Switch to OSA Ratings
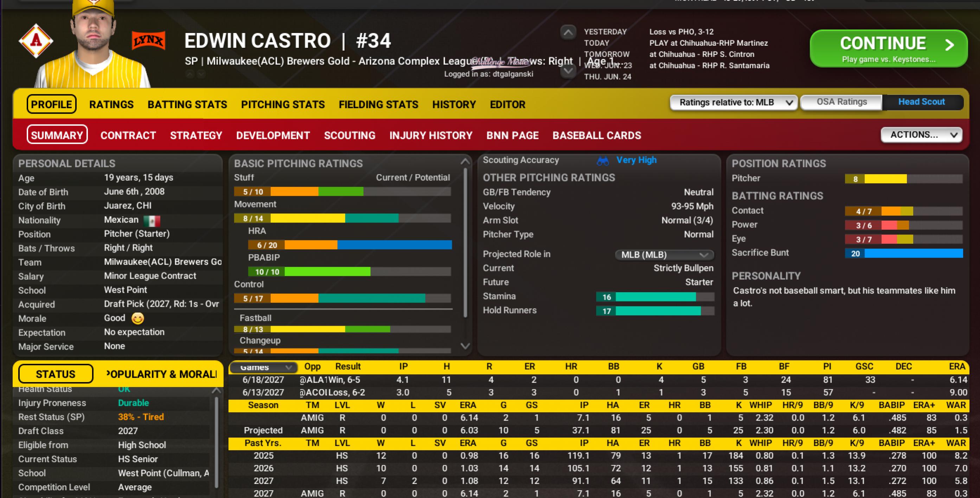980x498 pixels. (841, 102)
